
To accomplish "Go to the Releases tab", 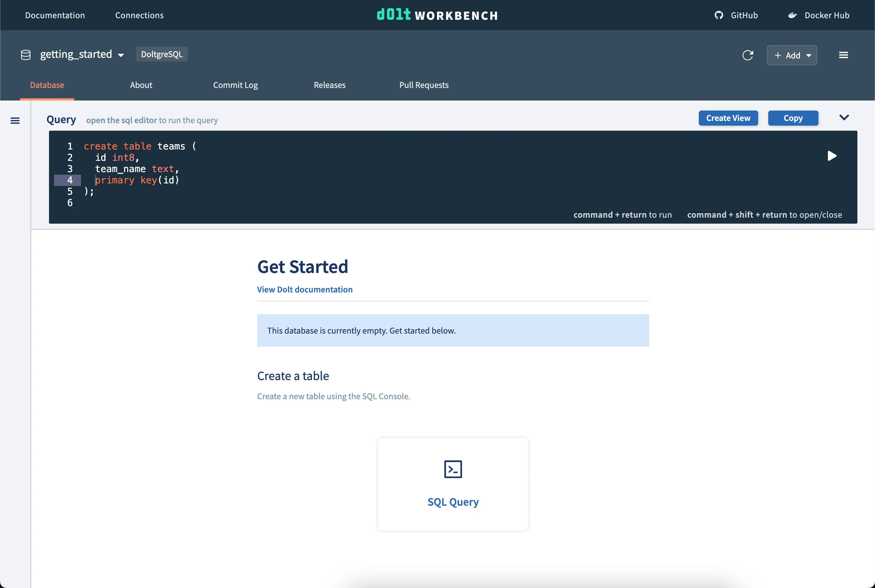I will (x=329, y=85).
